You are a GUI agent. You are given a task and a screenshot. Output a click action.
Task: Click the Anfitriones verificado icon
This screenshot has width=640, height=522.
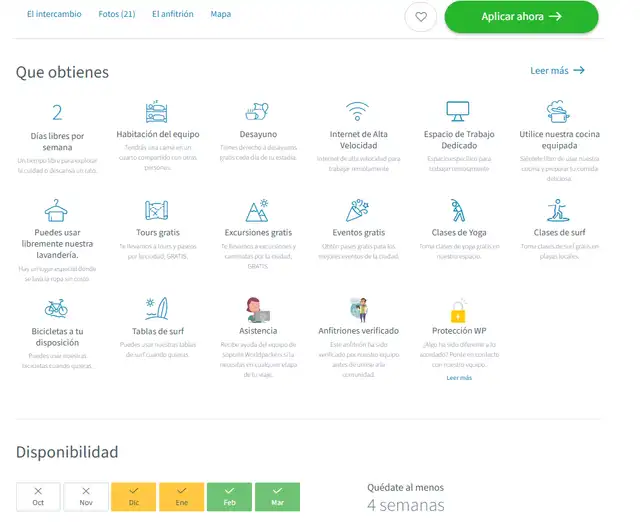click(x=359, y=310)
